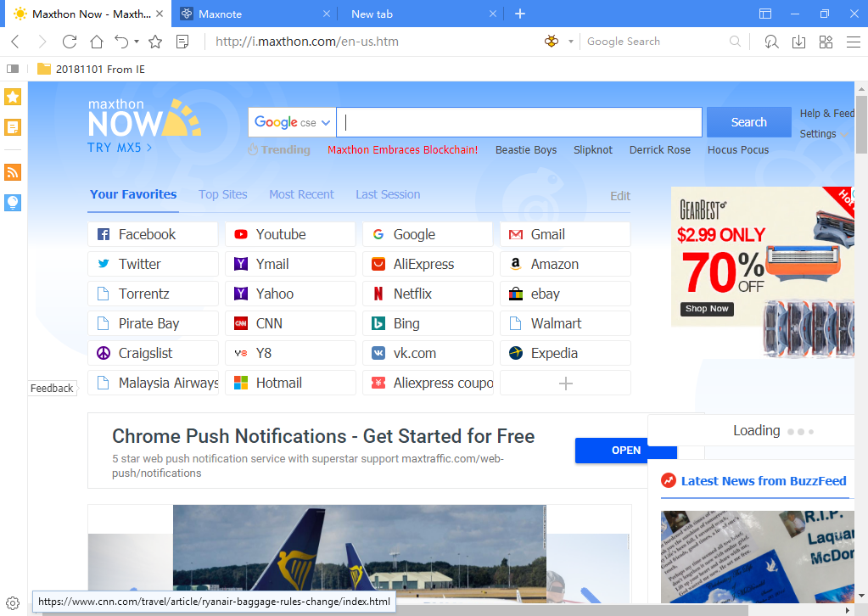Close the Maxnote tab
Screen dimensions: 868x616
327,14
